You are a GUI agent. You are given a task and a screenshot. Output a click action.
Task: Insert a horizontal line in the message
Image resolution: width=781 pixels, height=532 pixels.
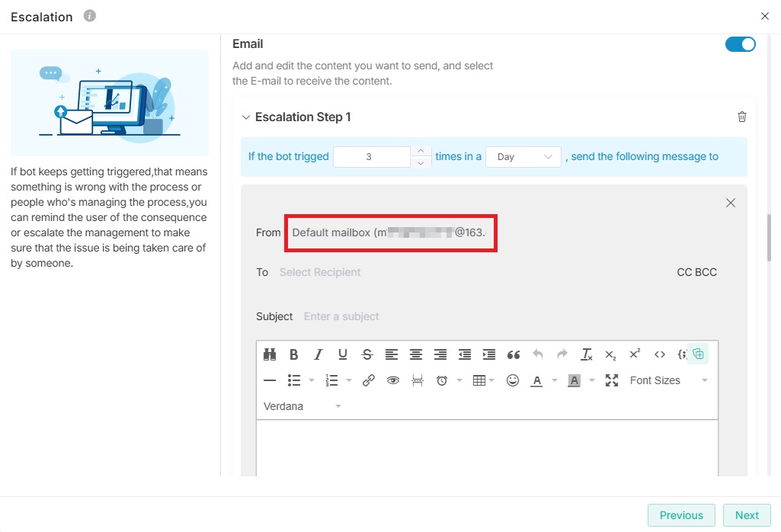coord(269,380)
